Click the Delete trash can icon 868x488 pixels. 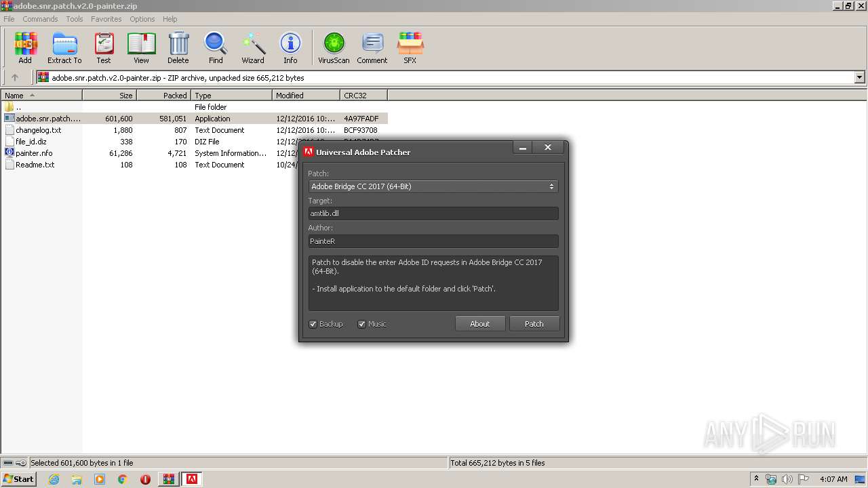178,47
